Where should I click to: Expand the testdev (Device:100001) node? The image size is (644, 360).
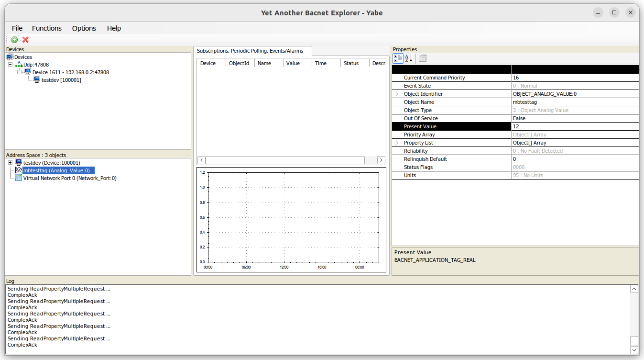coord(10,163)
